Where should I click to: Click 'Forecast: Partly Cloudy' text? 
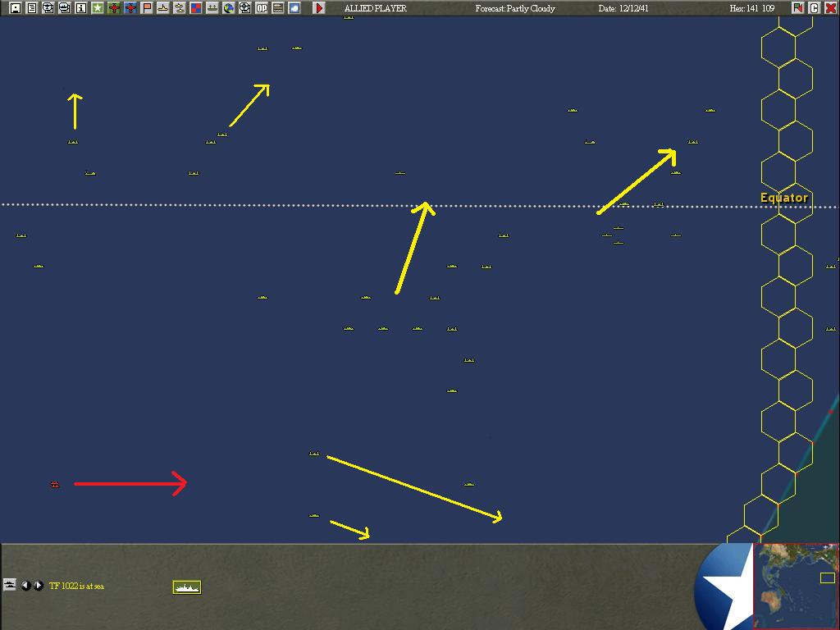515,8
